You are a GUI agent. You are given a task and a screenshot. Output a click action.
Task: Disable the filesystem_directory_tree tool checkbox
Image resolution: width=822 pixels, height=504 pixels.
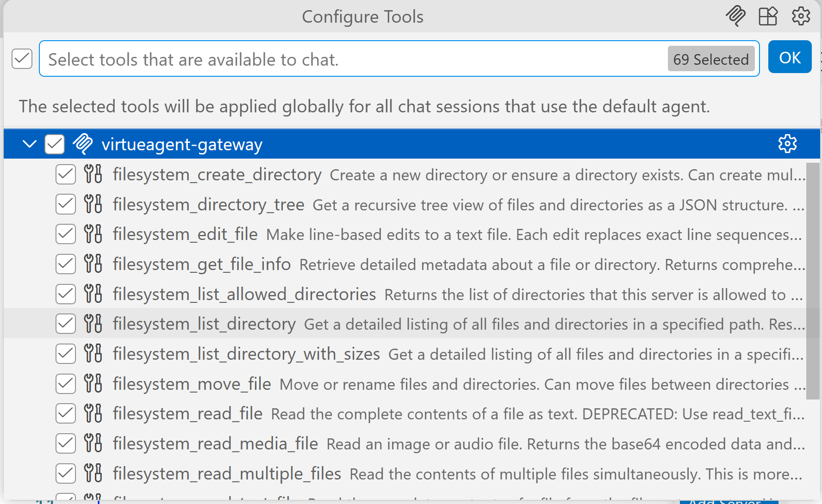pyautogui.click(x=66, y=204)
